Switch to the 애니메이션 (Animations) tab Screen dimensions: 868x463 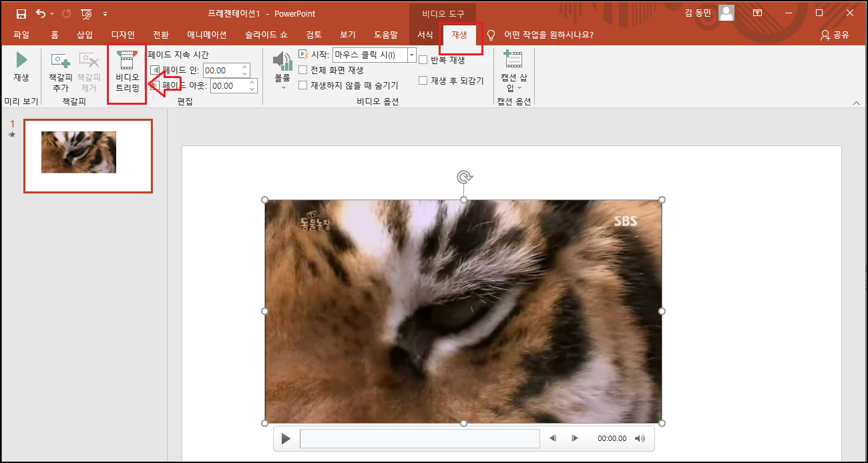coord(207,35)
